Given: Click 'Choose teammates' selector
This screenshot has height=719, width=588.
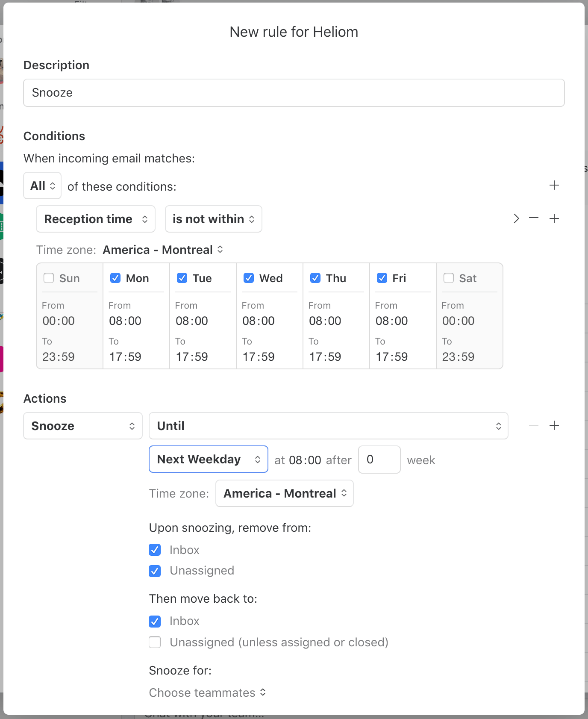Looking at the screenshot, I should [207, 692].
